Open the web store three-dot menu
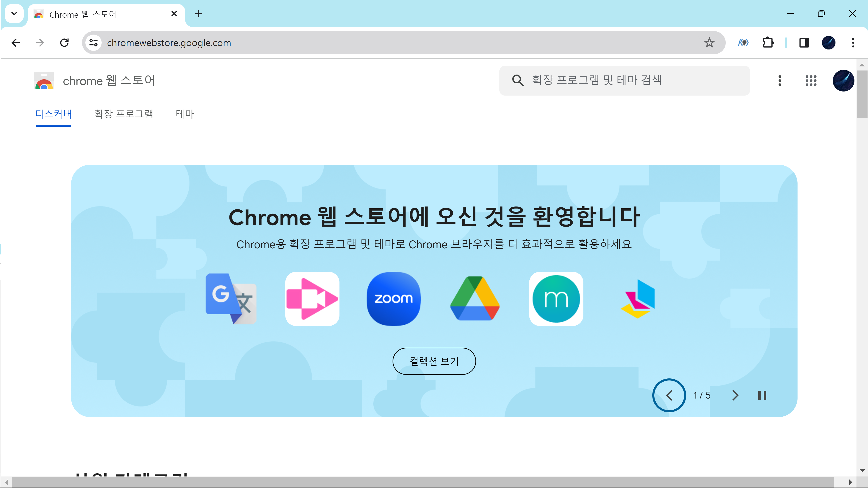This screenshot has width=868, height=488. coord(780,81)
